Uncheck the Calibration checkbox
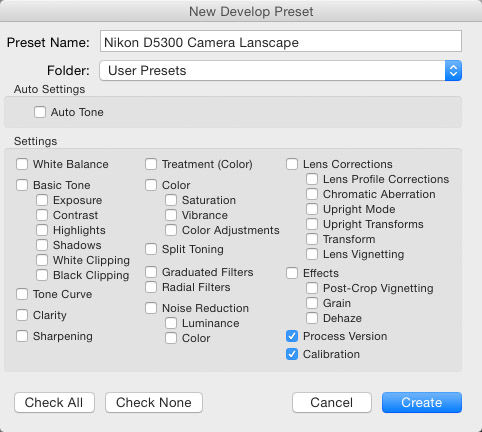 click(292, 354)
